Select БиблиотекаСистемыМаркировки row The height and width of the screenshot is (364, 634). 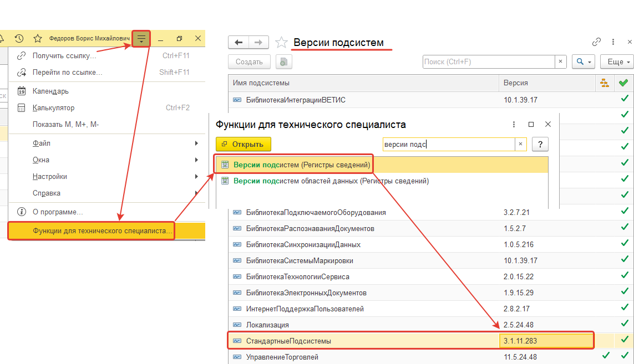point(430,260)
